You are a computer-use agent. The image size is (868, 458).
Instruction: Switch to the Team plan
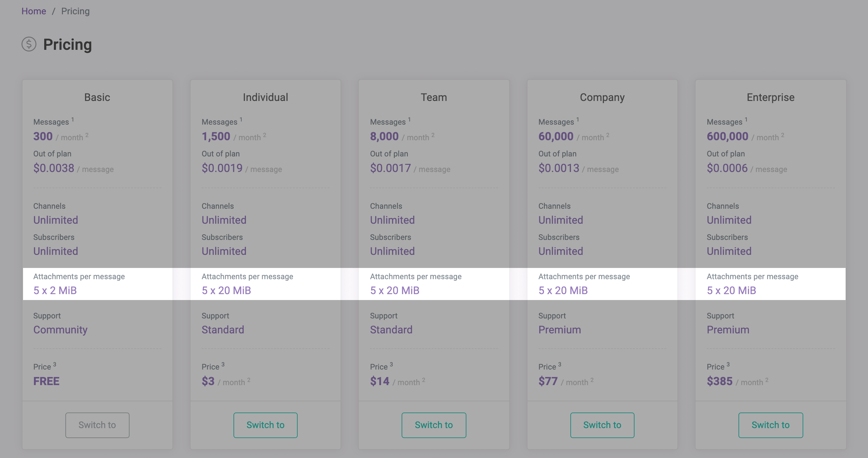click(433, 425)
